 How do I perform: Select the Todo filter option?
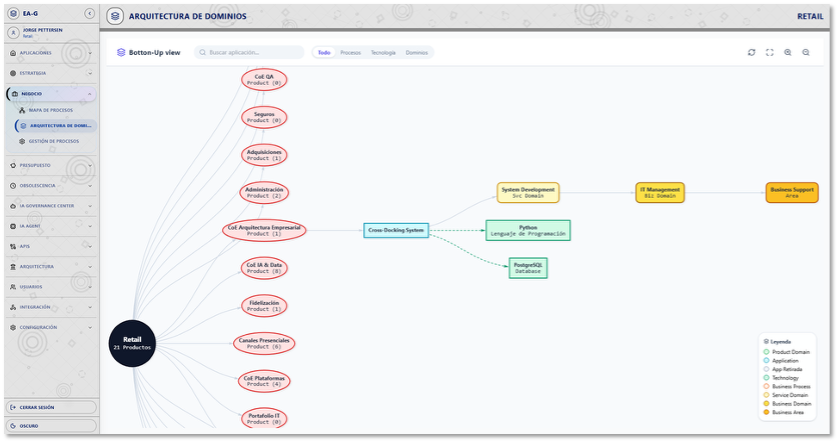pos(324,52)
